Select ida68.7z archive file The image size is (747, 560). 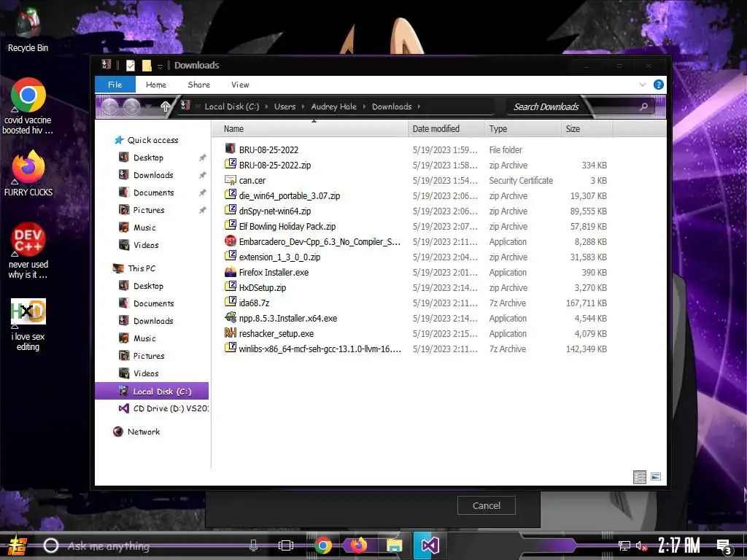tap(247, 303)
